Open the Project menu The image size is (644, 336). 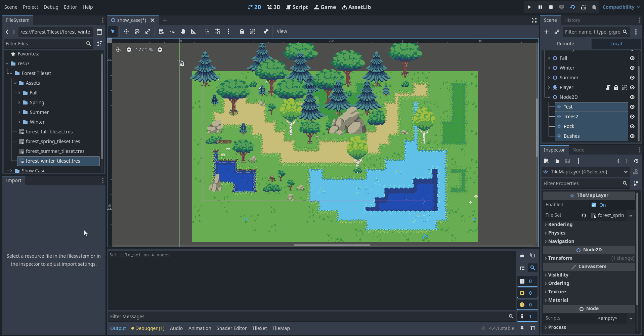(30, 7)
